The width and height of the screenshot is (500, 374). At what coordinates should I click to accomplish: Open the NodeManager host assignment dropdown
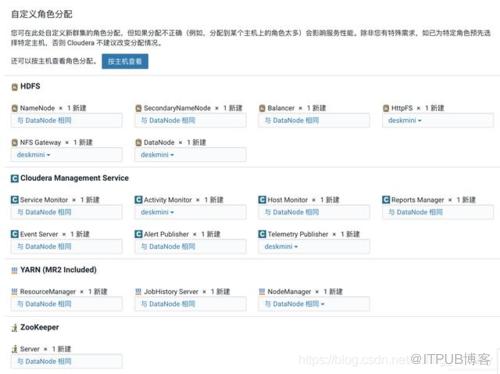pyautogui.click(x=295, y=304)
